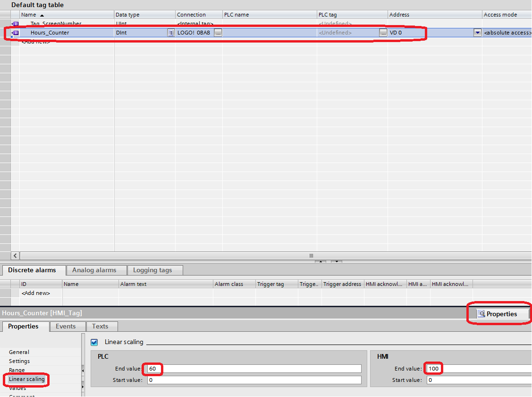Select Settings in property list

coord(19,361)
